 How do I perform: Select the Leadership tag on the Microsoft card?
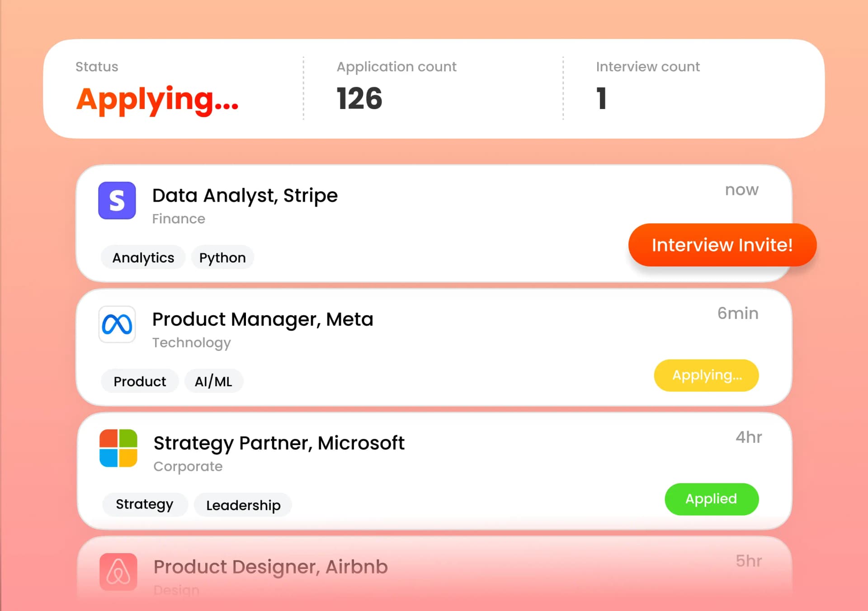(243, 505)
